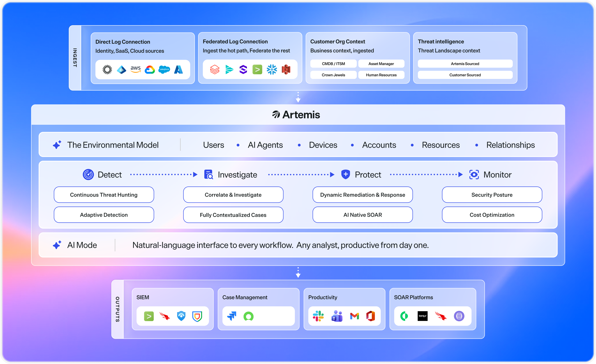Click the Okta sunburst logo
Image resolution: width=596 pixels, height=364 pixels.
pyautogui.click(x=107, y=70)
